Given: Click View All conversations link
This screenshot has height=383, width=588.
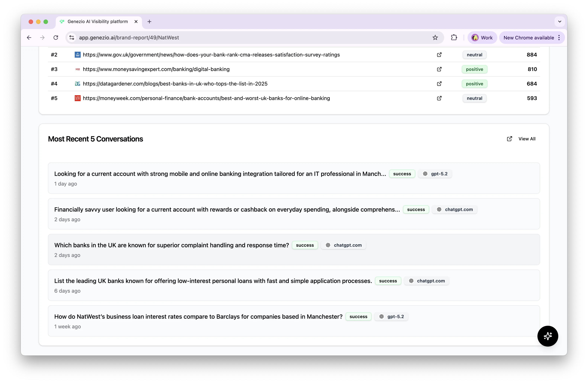Looking at the screenshot, I should [526, 139].
